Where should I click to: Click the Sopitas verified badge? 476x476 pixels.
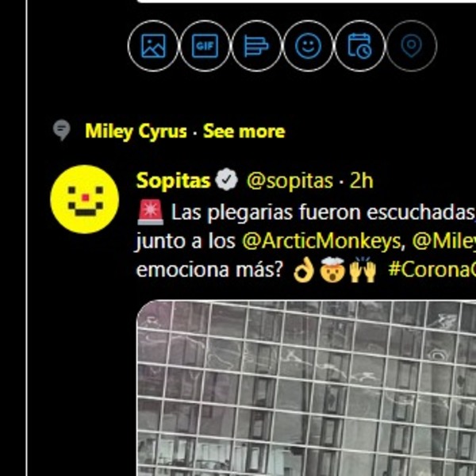226,180
